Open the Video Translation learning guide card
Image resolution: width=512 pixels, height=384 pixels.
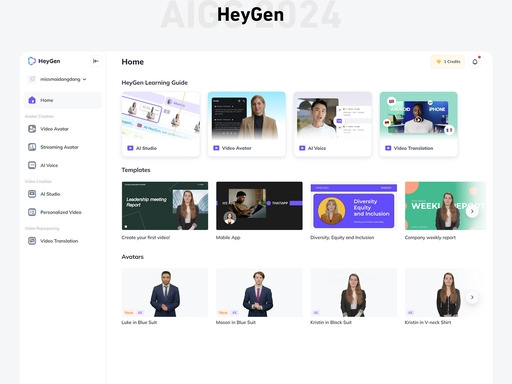pos(419,124)
